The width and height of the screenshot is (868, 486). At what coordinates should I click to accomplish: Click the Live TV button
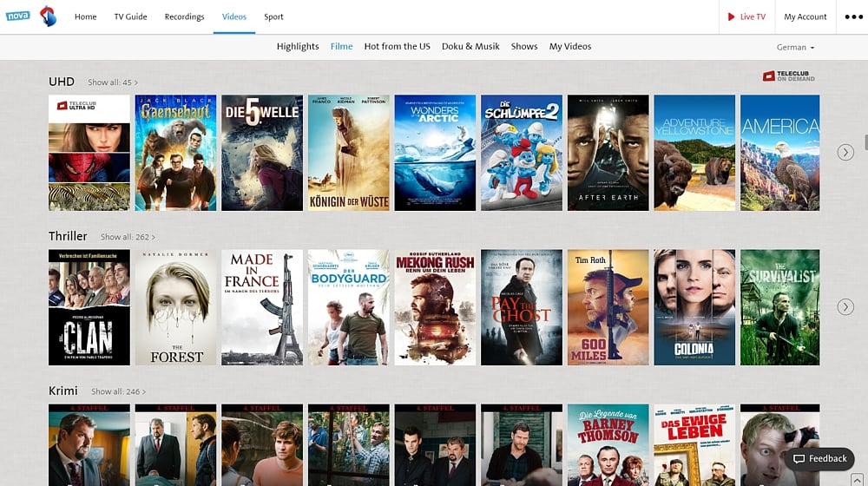pyautogui.click(x=746, y=16)
